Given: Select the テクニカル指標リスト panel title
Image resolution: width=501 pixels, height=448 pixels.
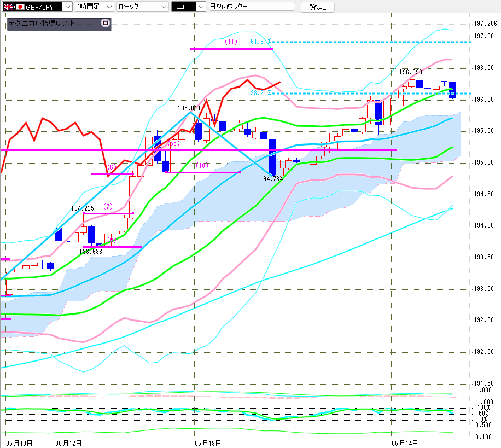Looking at the screenshot, I should (x=41, y=24).
